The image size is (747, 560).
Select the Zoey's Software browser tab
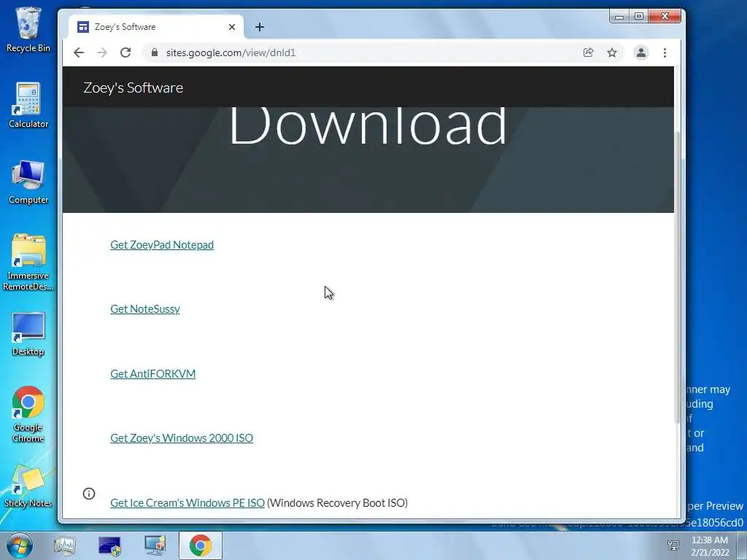(156, 27)
